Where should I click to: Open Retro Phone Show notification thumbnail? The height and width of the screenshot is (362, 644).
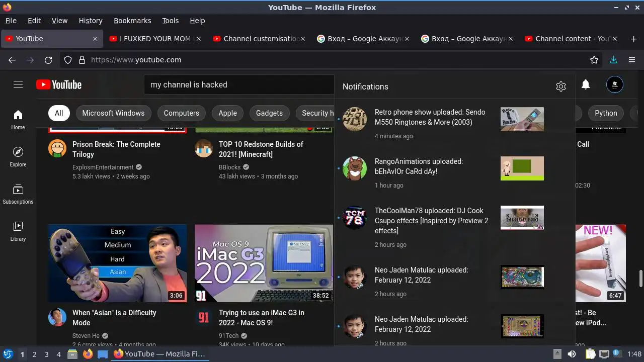(522, 119)
